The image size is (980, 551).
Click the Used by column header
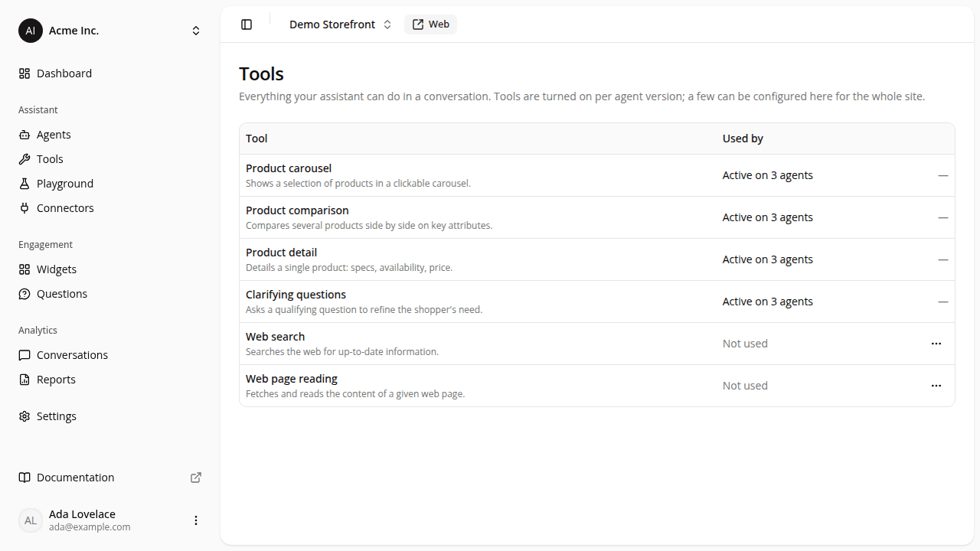(x=743, y=139)
